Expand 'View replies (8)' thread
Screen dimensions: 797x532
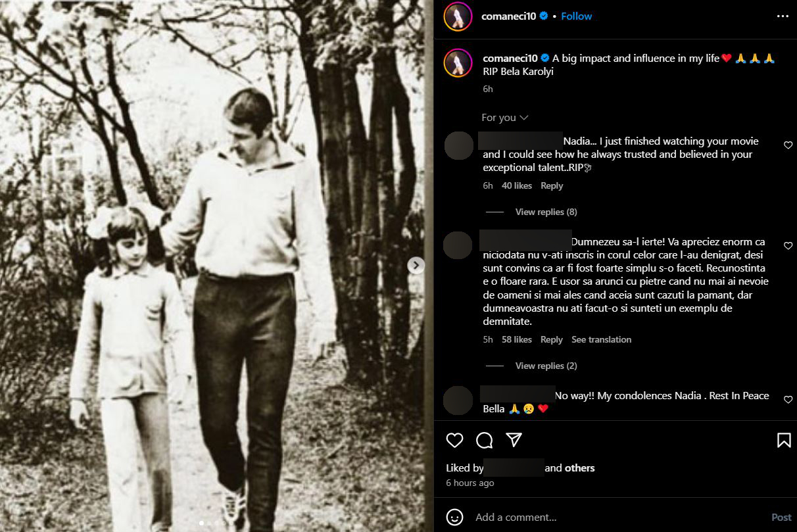coord(546,212)
